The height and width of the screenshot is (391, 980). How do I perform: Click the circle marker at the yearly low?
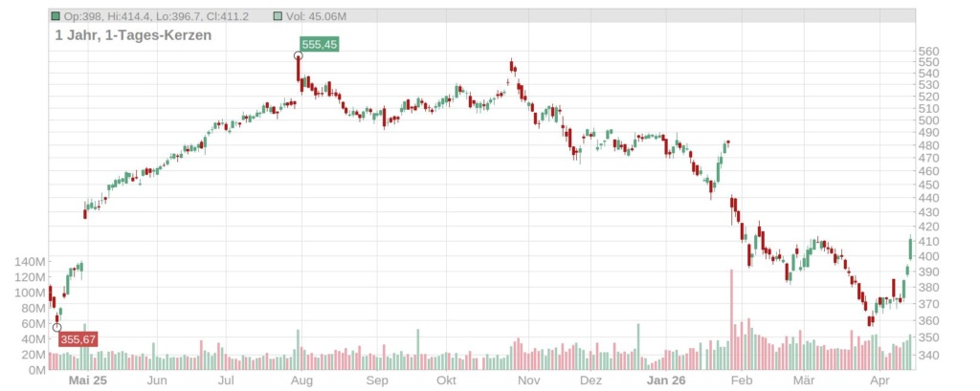[x=56, y=327]
